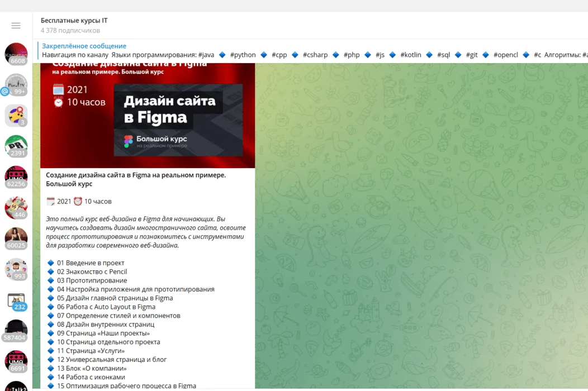Follow the #php hashtag

[x=352, y=55]
